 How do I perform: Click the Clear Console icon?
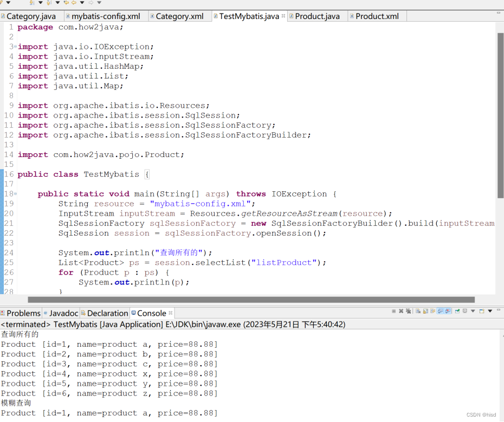pyautogui.click(x=418, y=311)
